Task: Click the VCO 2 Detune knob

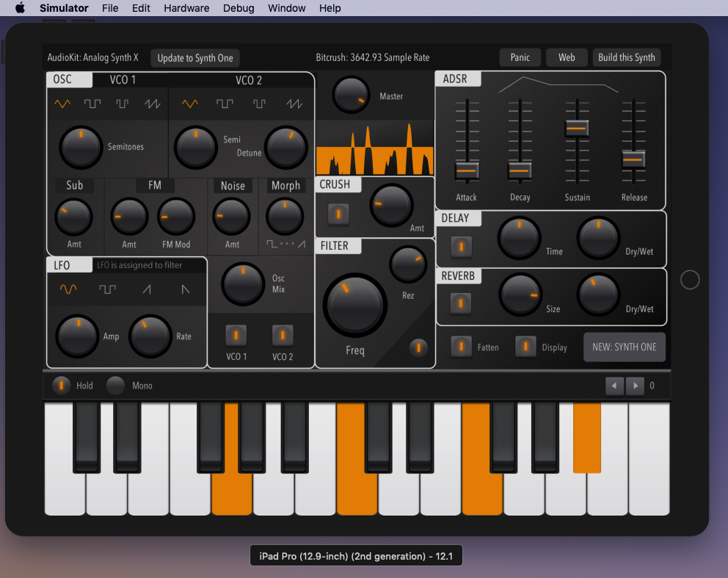Action: [x=286, y=148]
